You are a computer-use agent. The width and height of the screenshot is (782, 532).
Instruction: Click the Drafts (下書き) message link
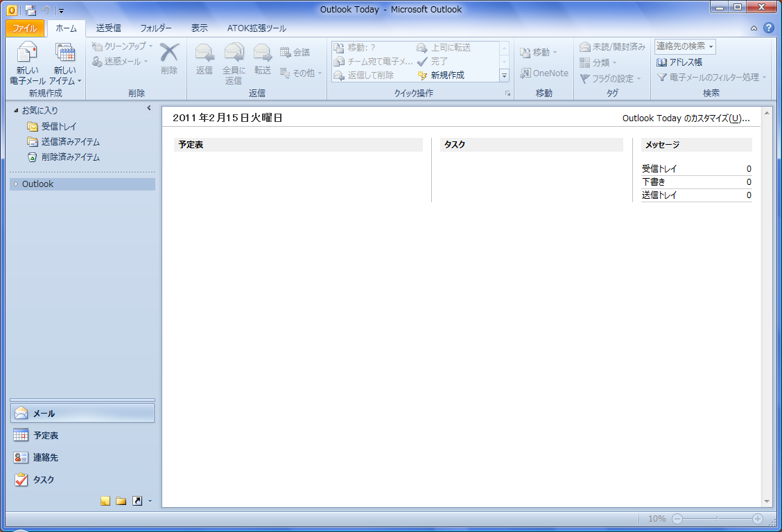click(654, 182)
